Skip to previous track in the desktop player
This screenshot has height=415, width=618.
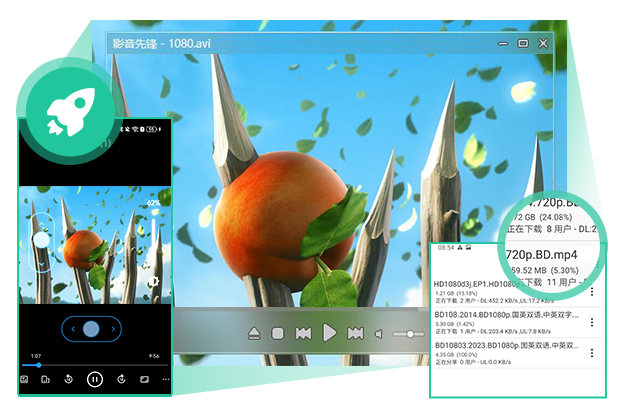pyautogui.click(x=303, y=334)
